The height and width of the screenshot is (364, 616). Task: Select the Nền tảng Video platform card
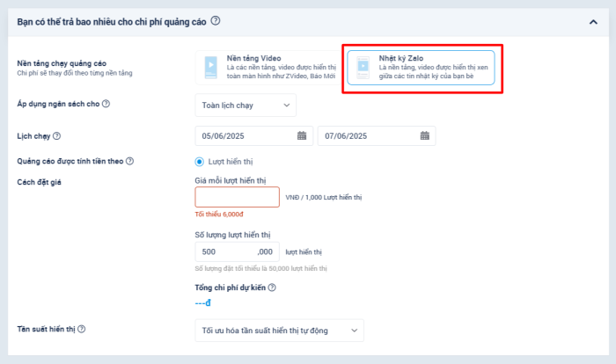pyautogui.click(x=269, y=67)
